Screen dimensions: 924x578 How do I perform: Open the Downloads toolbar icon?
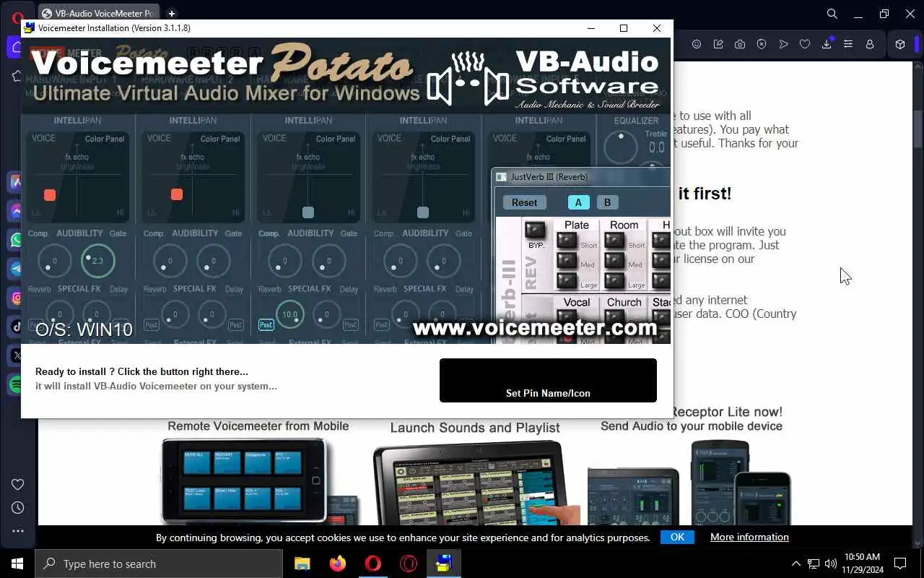pyautogui.click(x=827, y=44)
